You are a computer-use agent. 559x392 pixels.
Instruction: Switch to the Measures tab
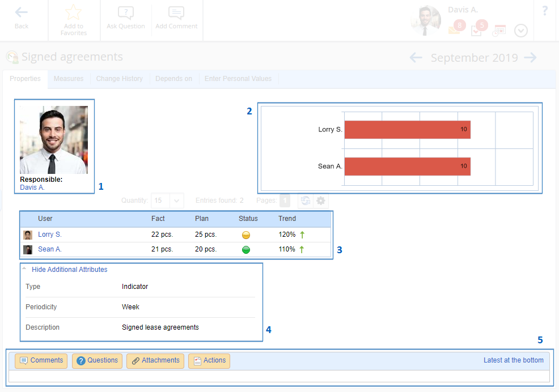click(x=69, y=79)
